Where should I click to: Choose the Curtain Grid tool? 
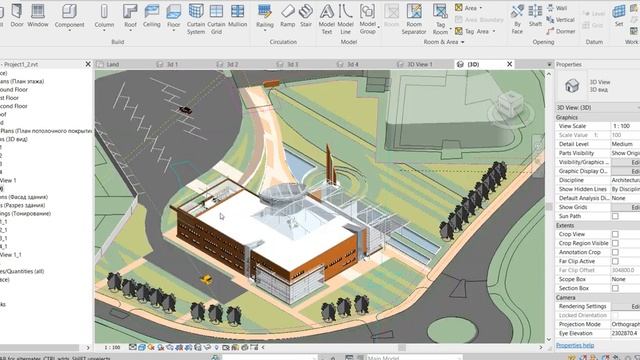pos(216,19)
